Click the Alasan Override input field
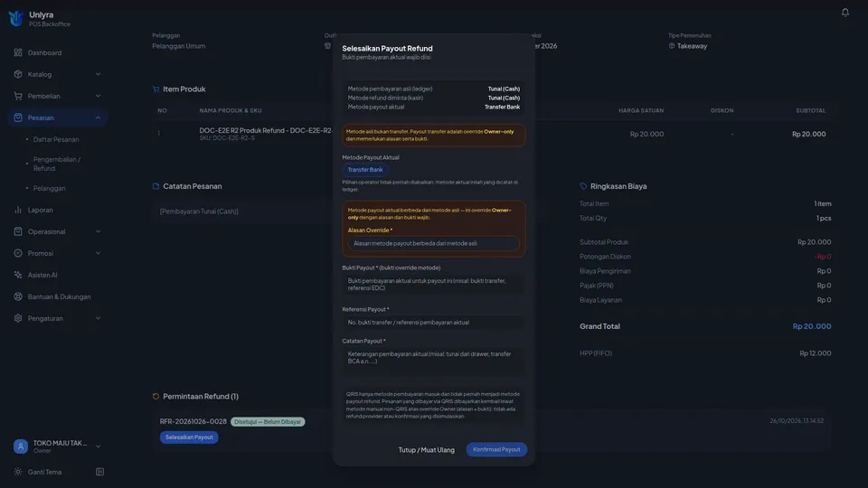Image resolution: width=868 pixels, height=488 pixels. click(x=433, y=243)
